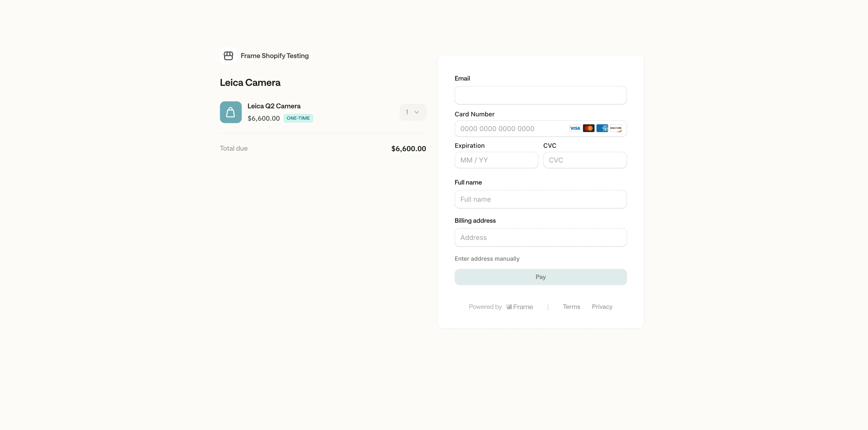This screenshot has width=868, height=430.
Task: Click the MM / YY expiration field
Action: click(x=496, y=160)
